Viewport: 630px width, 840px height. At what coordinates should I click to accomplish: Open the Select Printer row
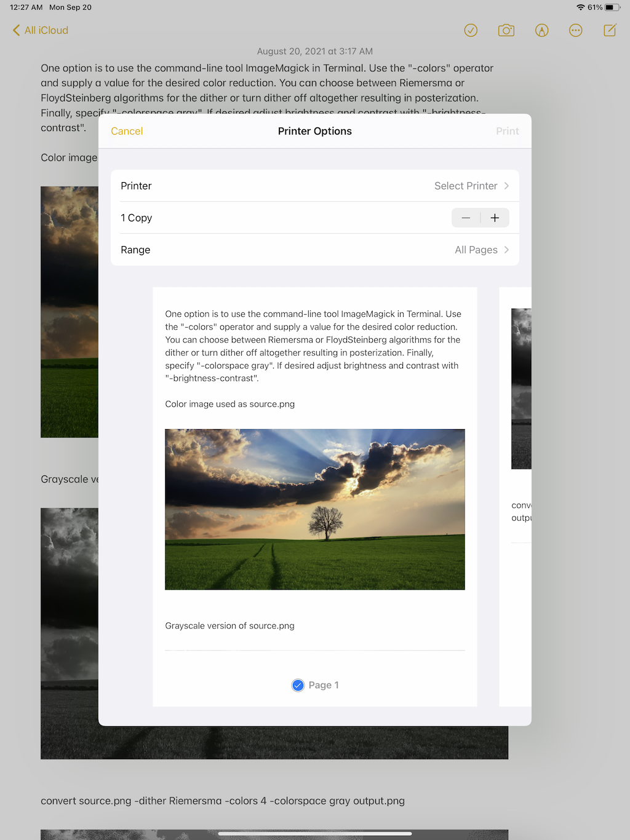315,186
